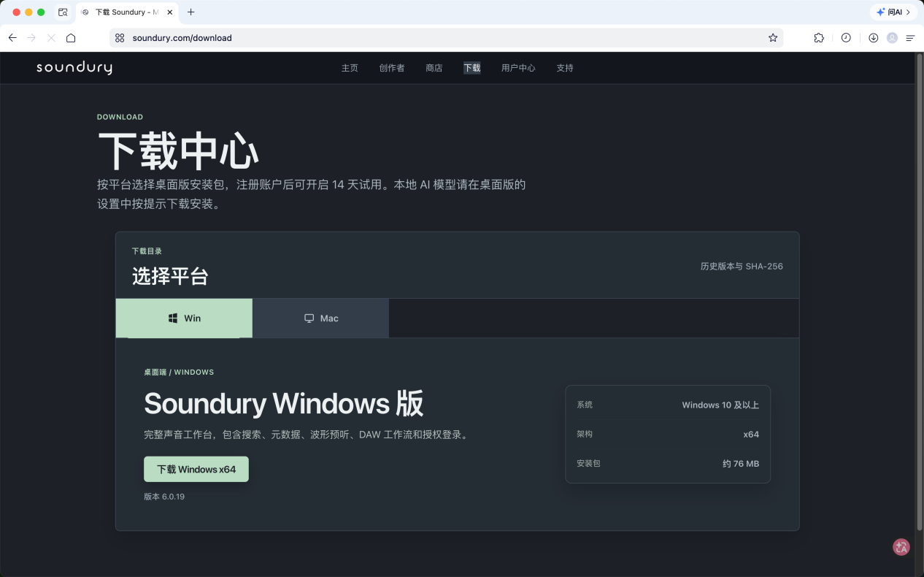Click the 架构 label in the spec card
This screenshot has height=577, width=924.
coord(585,434)
